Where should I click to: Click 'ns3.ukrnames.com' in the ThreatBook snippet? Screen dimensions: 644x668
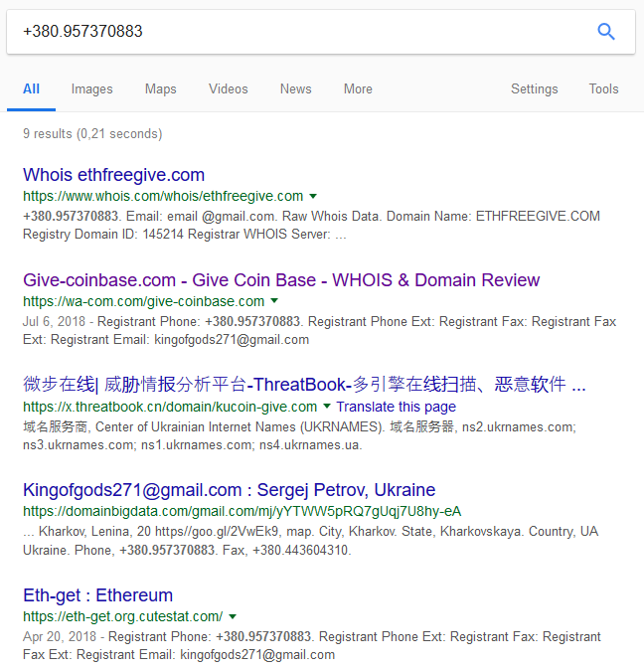(x=80, y=445)
